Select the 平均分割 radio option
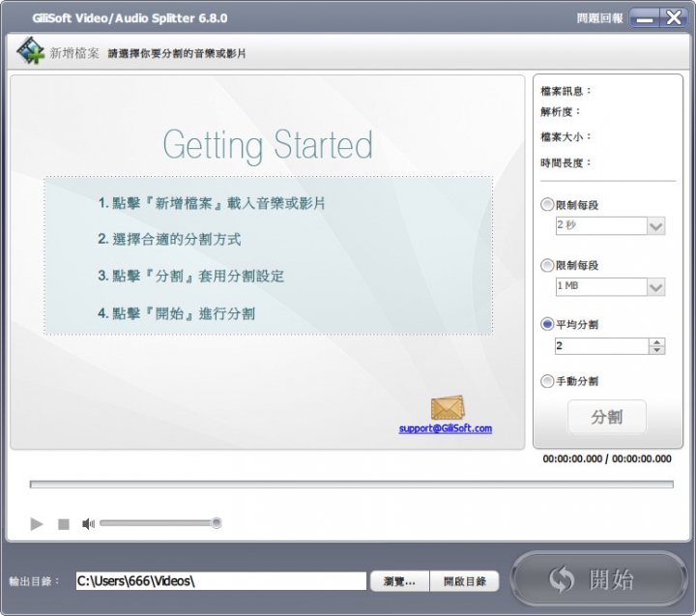Screen dimensions: 696x616 (547, 324)
